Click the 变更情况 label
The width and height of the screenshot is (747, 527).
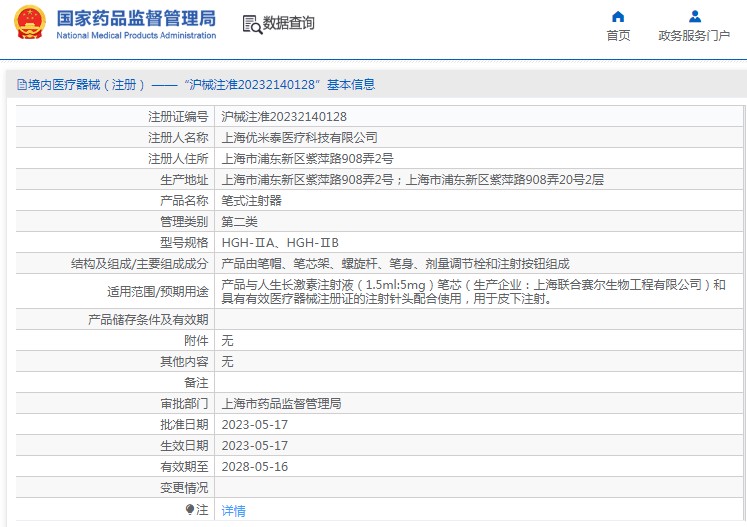point(184,487)
